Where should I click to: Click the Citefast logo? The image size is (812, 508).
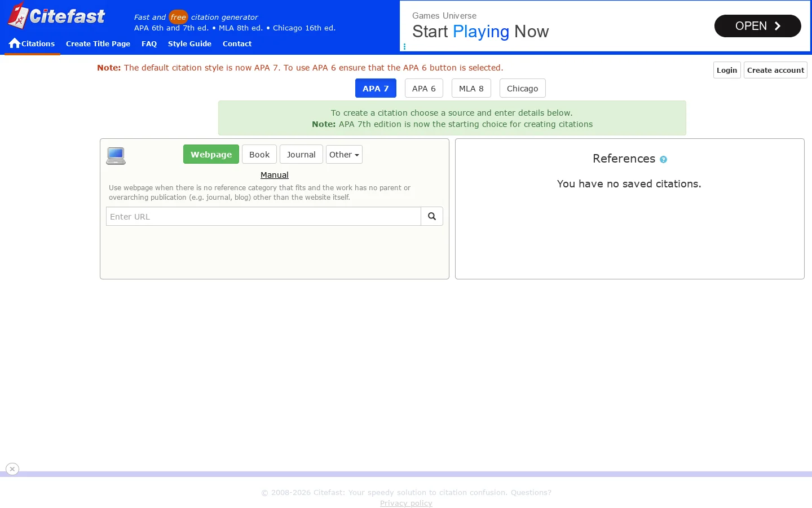(56, 15)
